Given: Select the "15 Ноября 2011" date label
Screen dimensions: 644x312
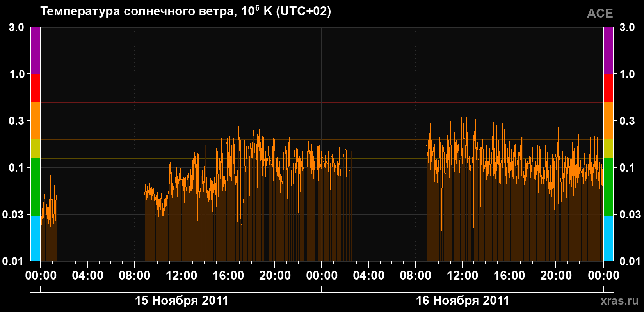Looking at the screenshot, I should [181, 300].
